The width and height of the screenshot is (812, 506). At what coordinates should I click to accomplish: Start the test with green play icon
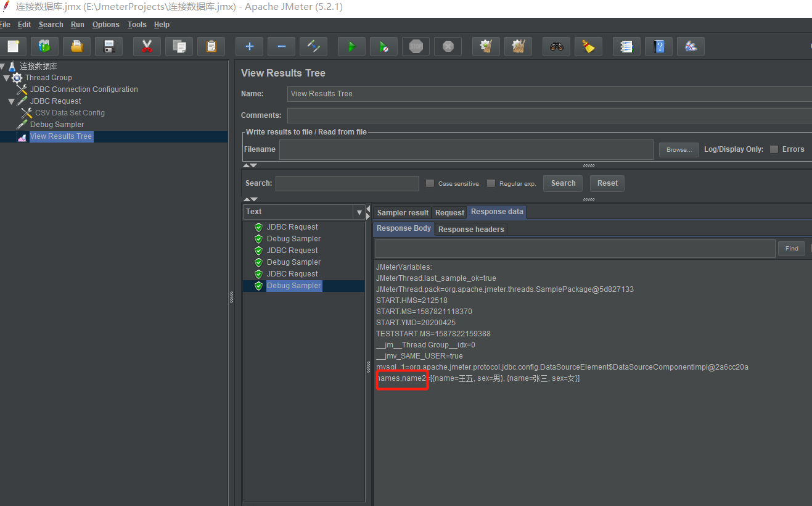351,46
